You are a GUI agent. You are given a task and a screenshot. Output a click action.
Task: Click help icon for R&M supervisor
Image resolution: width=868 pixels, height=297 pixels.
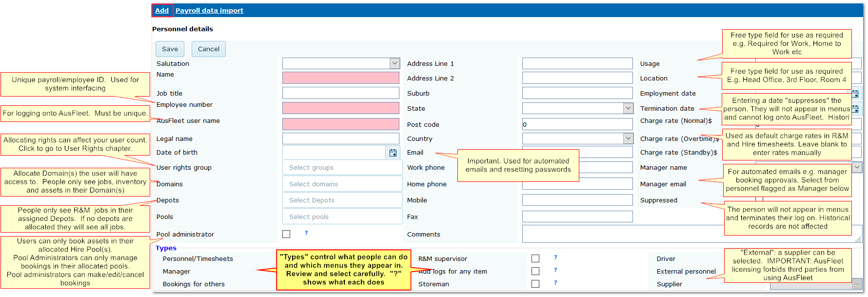[555, 257]
